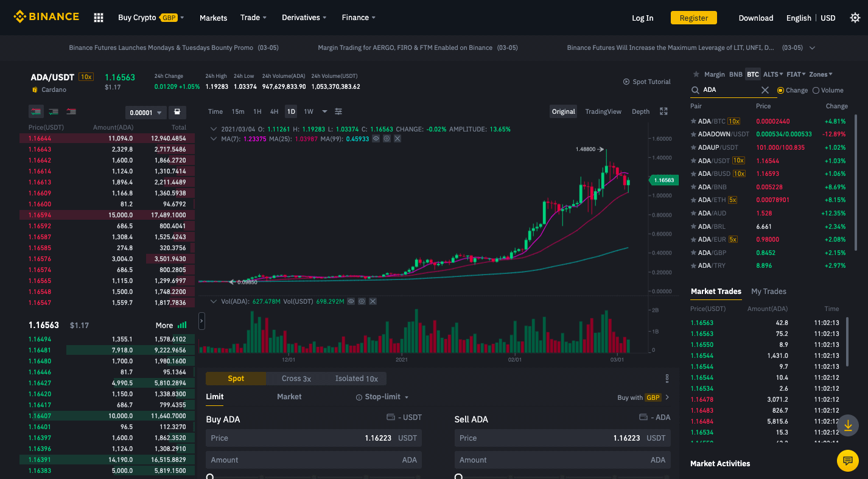The image size is (868, 479).
Task: Star the ADADOWN/USDT pair
Action: (693, 134)
